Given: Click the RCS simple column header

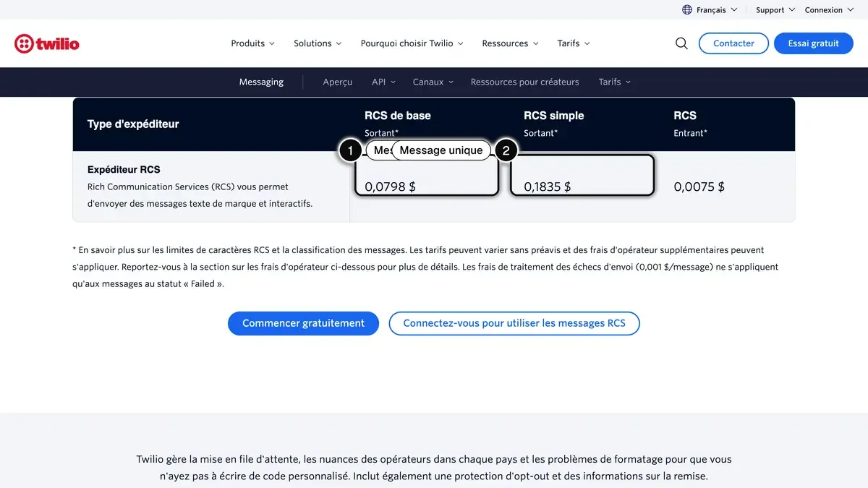Looking at the screenshot, I should [553, 116].
